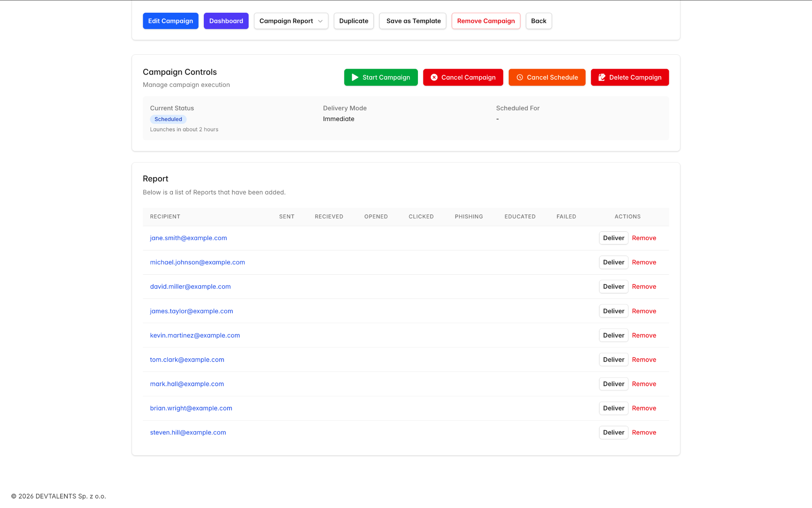Open kevin.martinez@example.com recipient link
This screenshot has height=508, width=812.
pos(195,335)
